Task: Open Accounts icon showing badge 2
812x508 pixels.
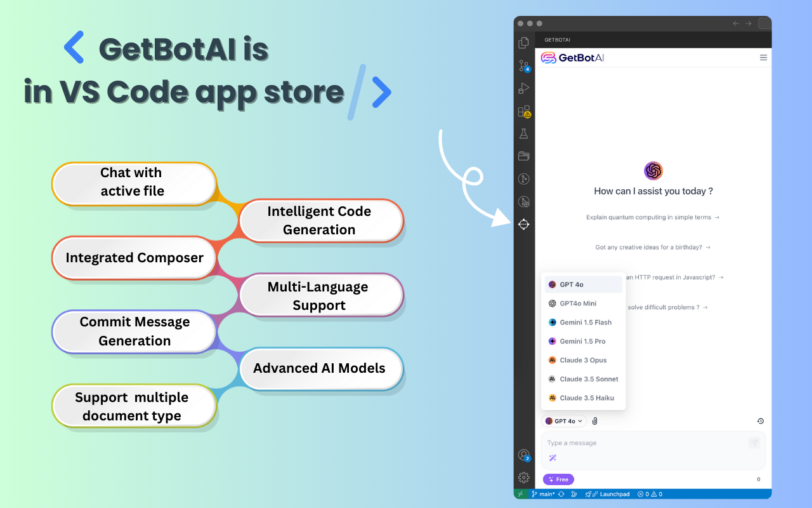Action: click(x=523, y=455)
